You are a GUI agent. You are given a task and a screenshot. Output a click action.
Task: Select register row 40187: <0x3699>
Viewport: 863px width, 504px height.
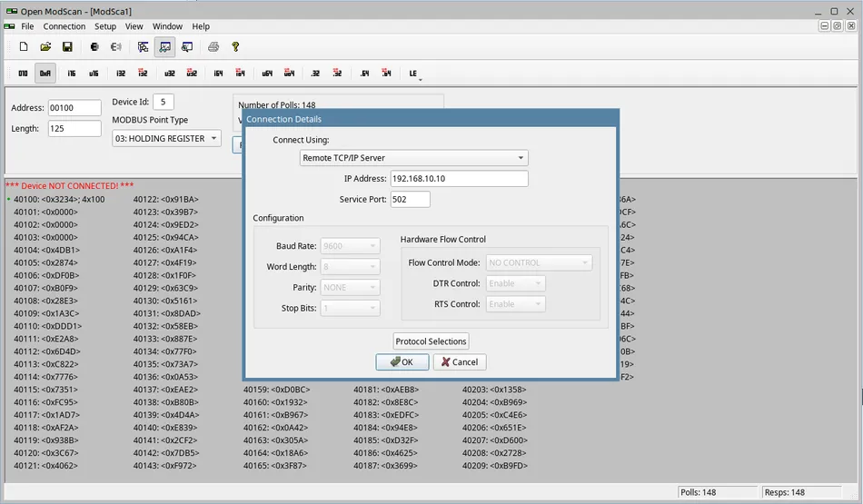click(386, 466)
